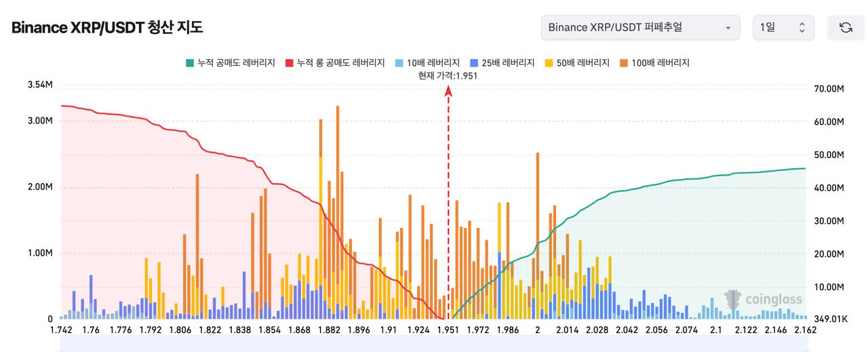Click the 2.122 price axis label
Viewport: 868px width, 352px height.
[746, 330]
